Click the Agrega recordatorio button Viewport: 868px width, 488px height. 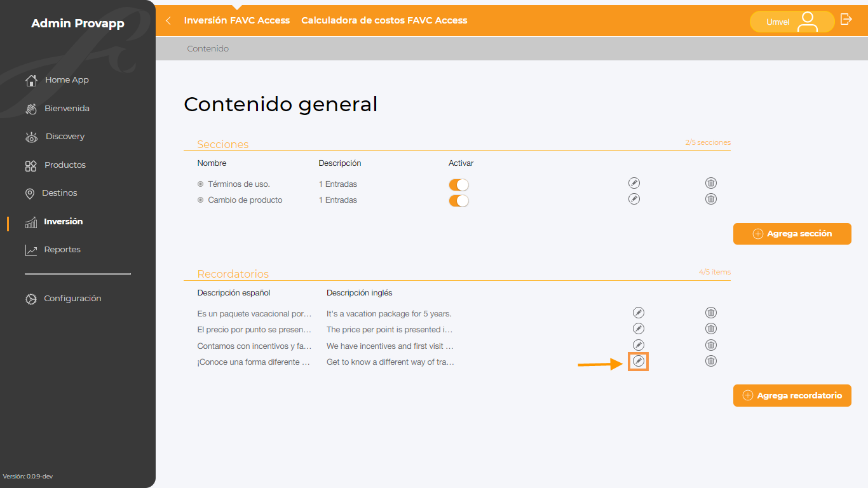792,396
